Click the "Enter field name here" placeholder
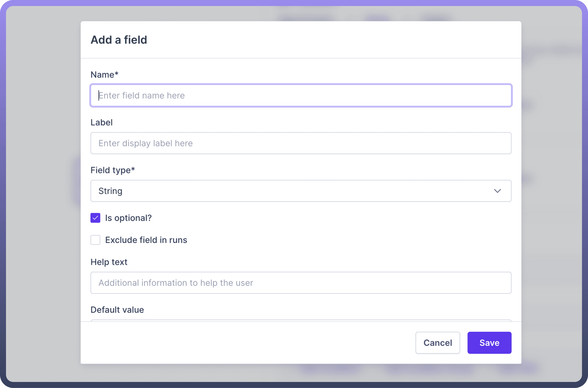This screenshot has height=388, width=588. point(141,96)
